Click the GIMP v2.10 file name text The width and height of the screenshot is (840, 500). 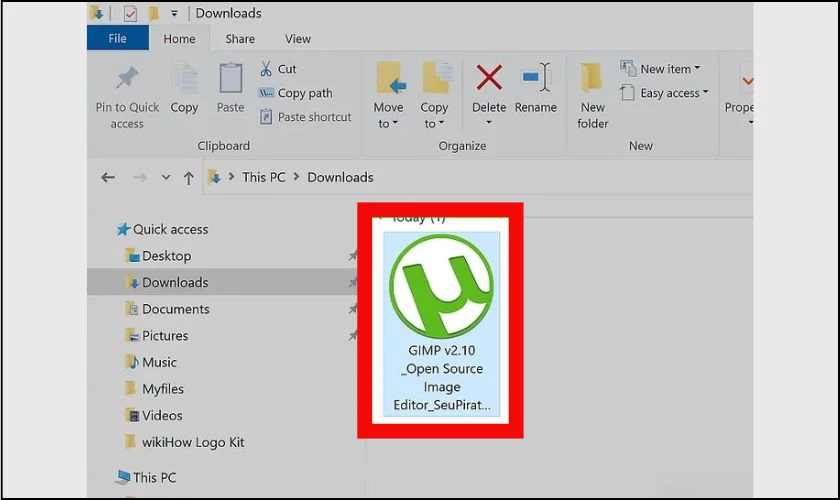tap(441, 377)
